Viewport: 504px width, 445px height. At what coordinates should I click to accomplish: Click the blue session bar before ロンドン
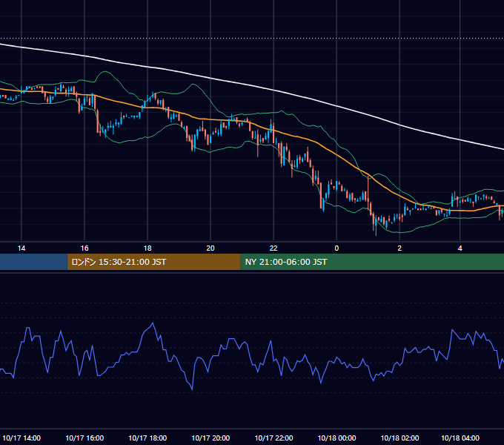click(33, 262)
